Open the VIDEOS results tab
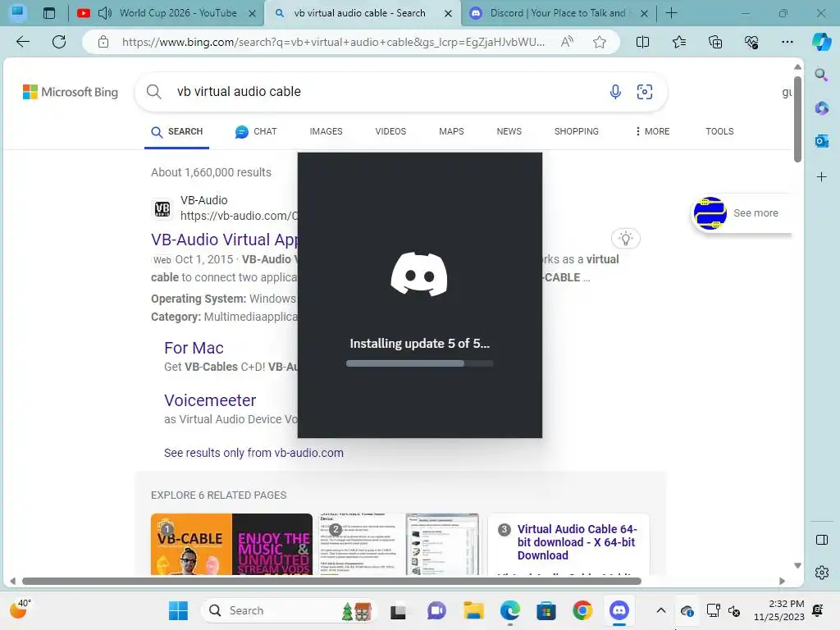The width and height of the screenshot is (840, 630). (x=390, y=131)
